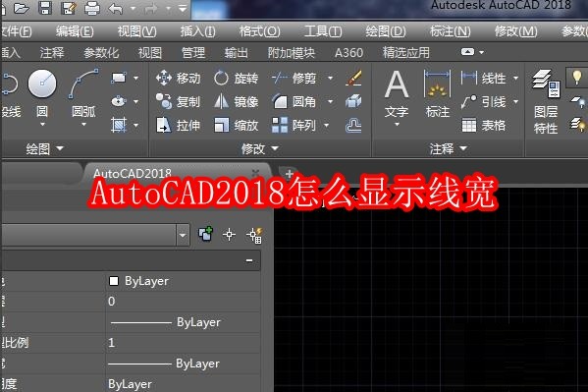Open the Linear (线性) dropdown arrow
The height and width of the screenshot is (392, 588).
coord(516,78)
